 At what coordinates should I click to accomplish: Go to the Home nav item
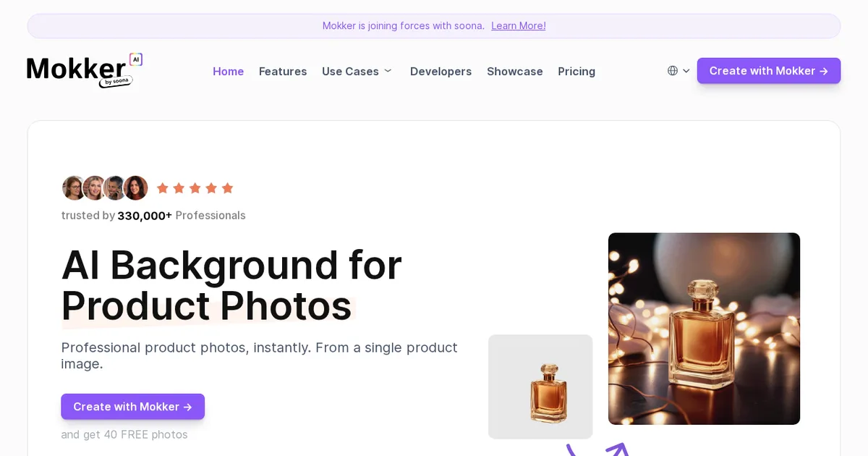click(229, 72)
